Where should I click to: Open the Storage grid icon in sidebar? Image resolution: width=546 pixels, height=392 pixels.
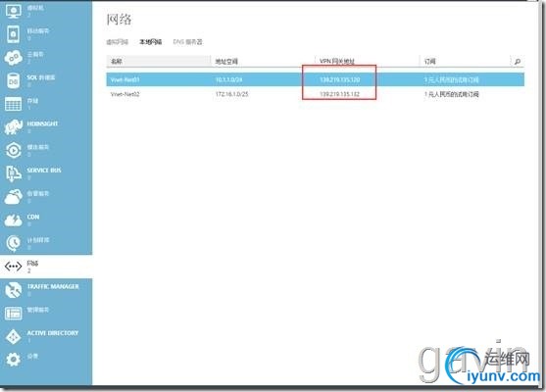click(13, 104)
